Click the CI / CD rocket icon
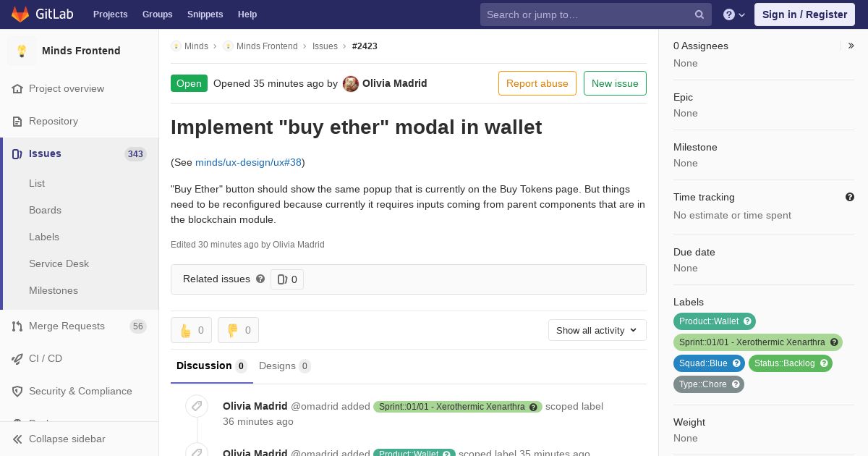The height and width of the screenshot is (456, 868). [x=17, y=358]
